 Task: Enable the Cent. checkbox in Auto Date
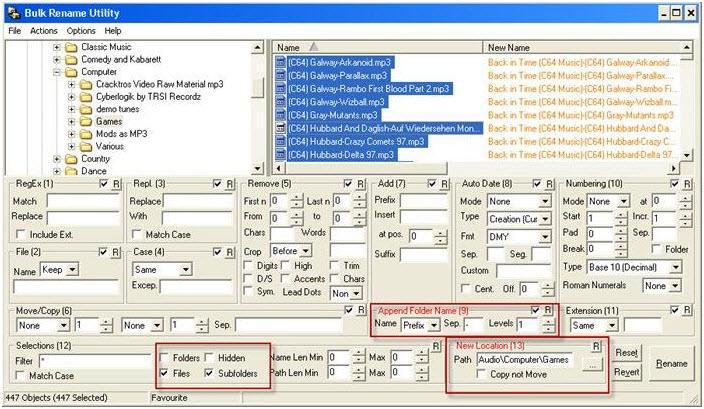(466, 289)
